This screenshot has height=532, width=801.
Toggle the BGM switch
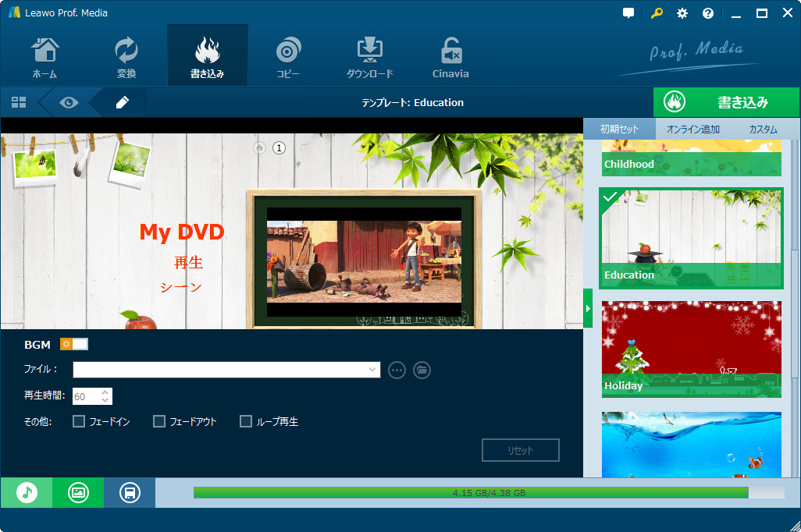tap(74, 344)
